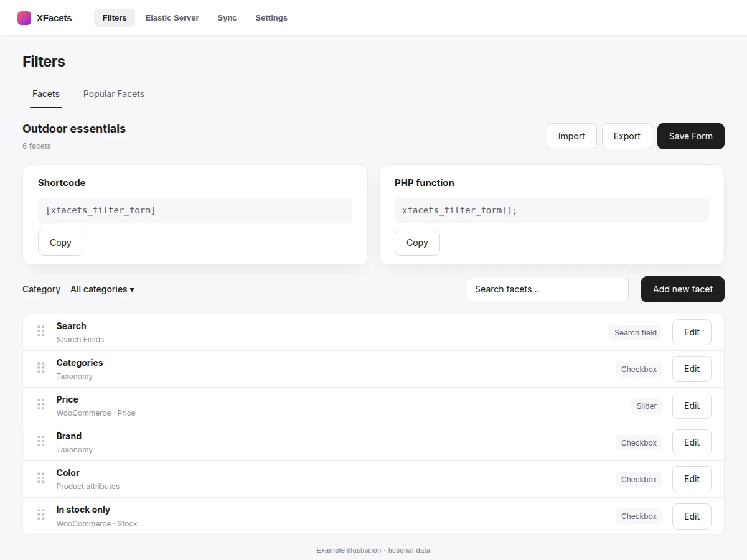Copy the PHP function snippet

pyautogui.click(x=417, y=243)
